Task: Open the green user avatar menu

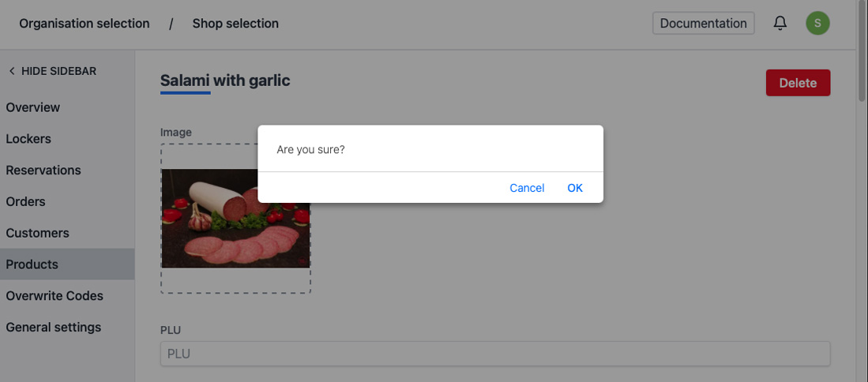Action: pos(817,23)
